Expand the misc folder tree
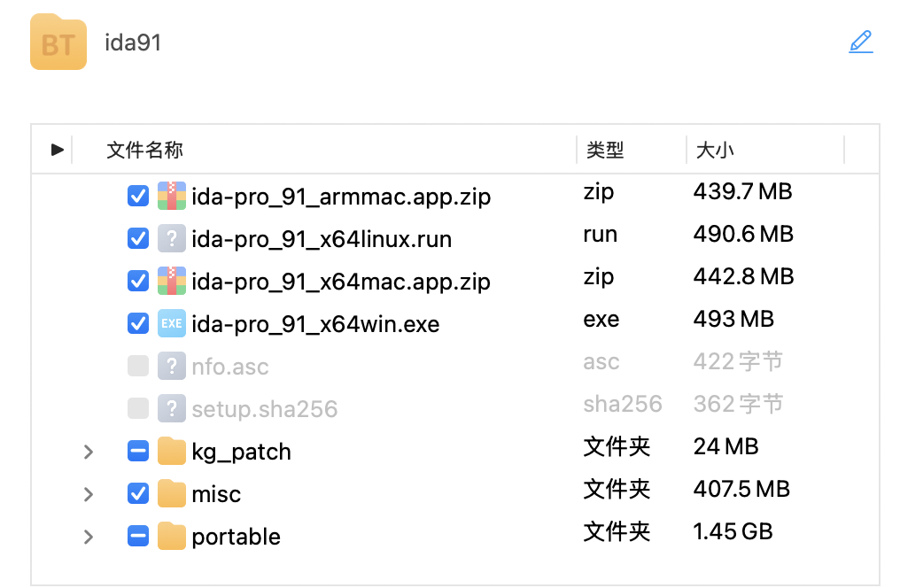 [88, 494]
